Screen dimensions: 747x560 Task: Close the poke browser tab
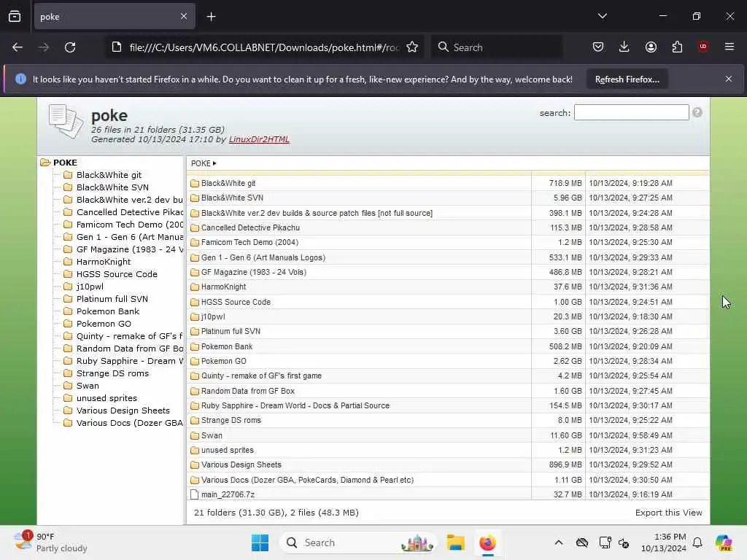coord(183,17)
